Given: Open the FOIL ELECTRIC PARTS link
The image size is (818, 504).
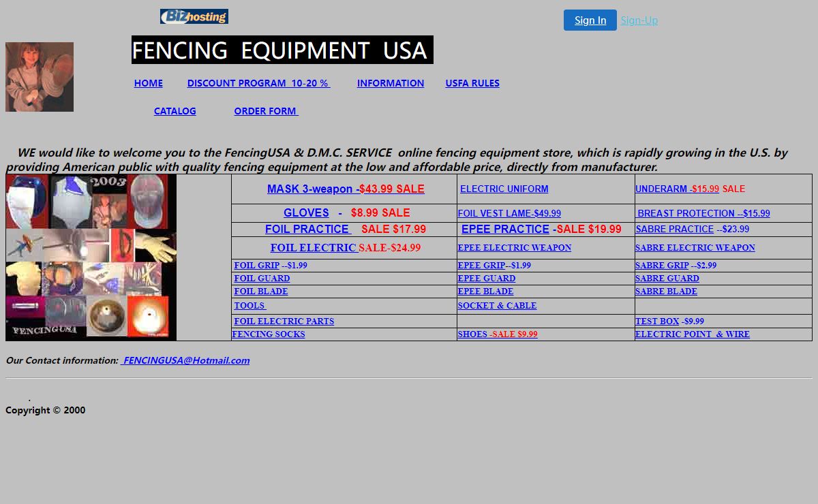Looking at the screenshot, I should [x=284, y=321].
